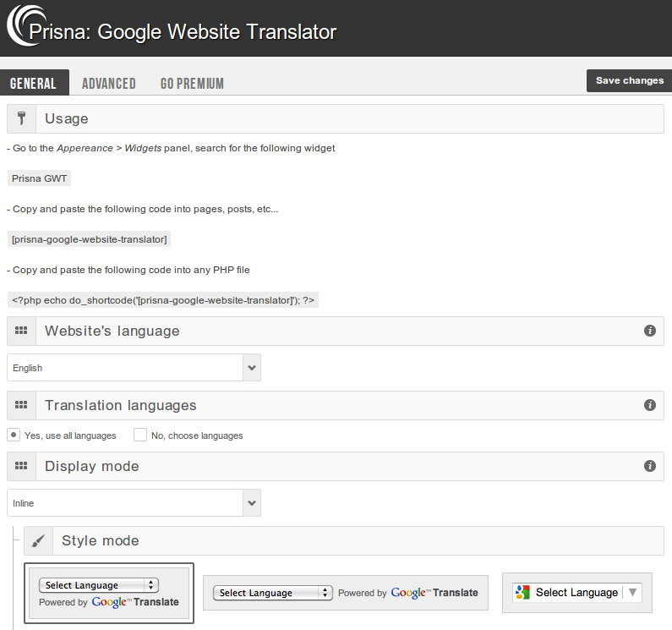The image size is (672, 630).
Task: Show the Translation languages info icon
Action: 649,405
